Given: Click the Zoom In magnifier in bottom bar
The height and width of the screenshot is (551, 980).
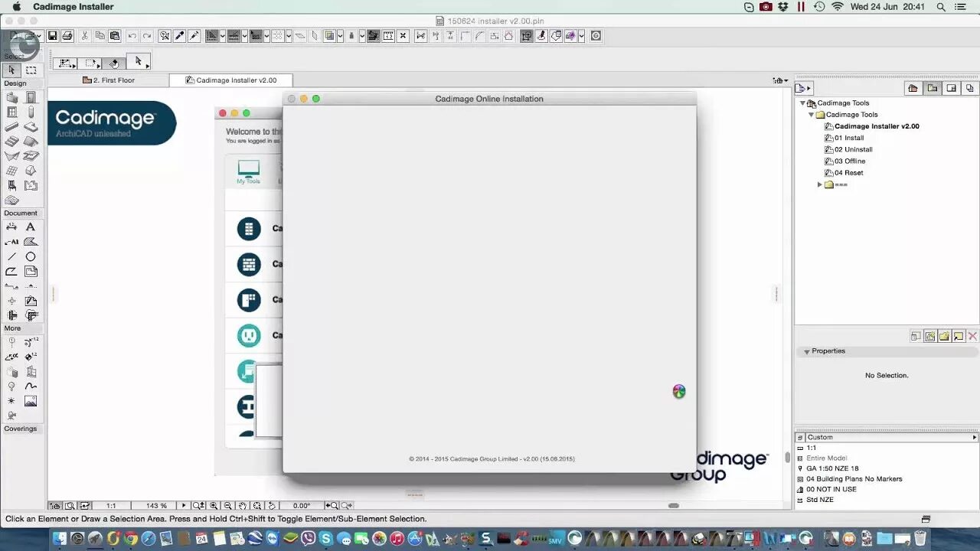Looking at the screenshot, I should tap(214, 506).
